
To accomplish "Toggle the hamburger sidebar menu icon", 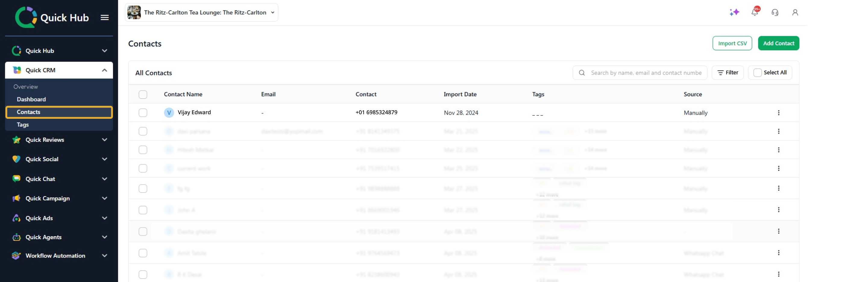I will pyautogui.click(x=105, y=17).
